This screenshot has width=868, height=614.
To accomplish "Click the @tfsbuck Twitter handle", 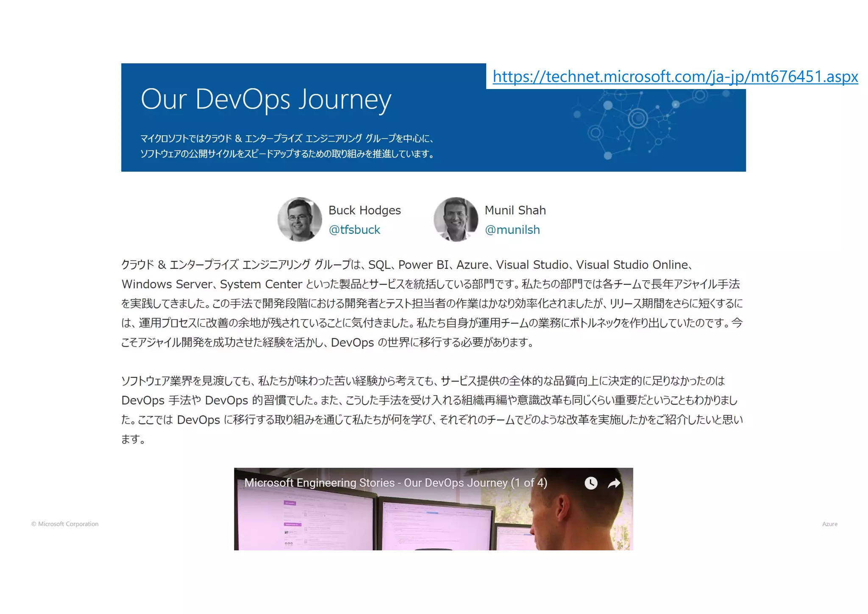I will [x=354, y=230].
